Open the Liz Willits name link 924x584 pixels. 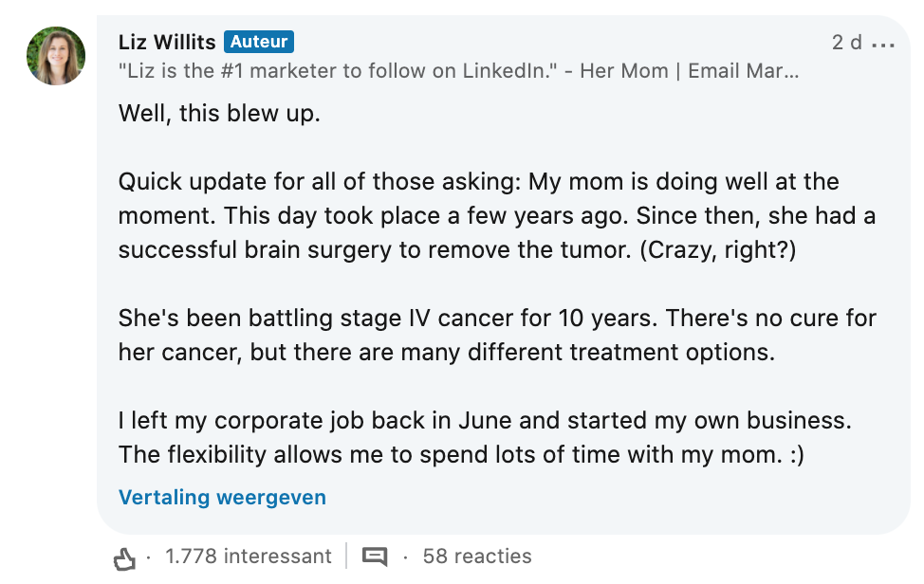[167, 42]
